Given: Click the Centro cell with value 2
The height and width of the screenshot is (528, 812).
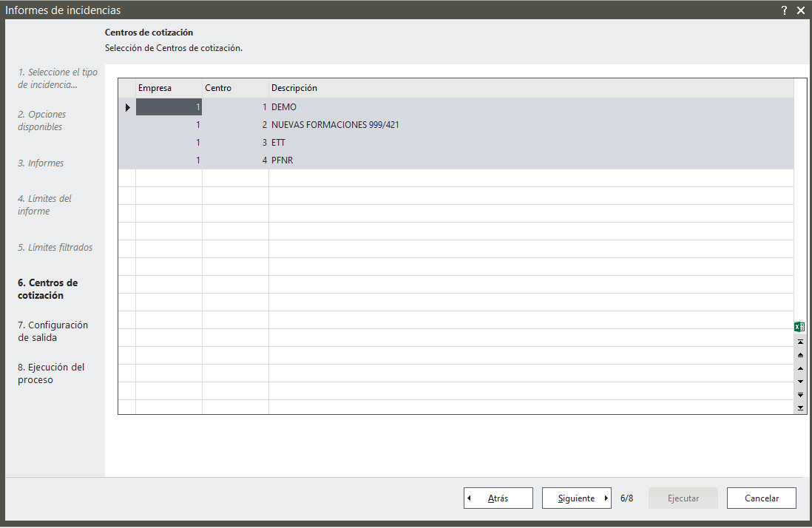Looking at the screenshot, I should point(235,125).
